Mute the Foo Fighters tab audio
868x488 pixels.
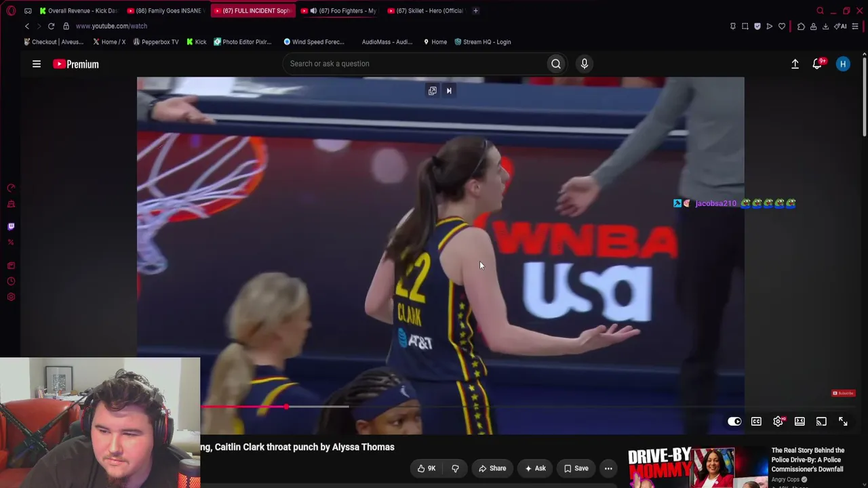[313, 11]
